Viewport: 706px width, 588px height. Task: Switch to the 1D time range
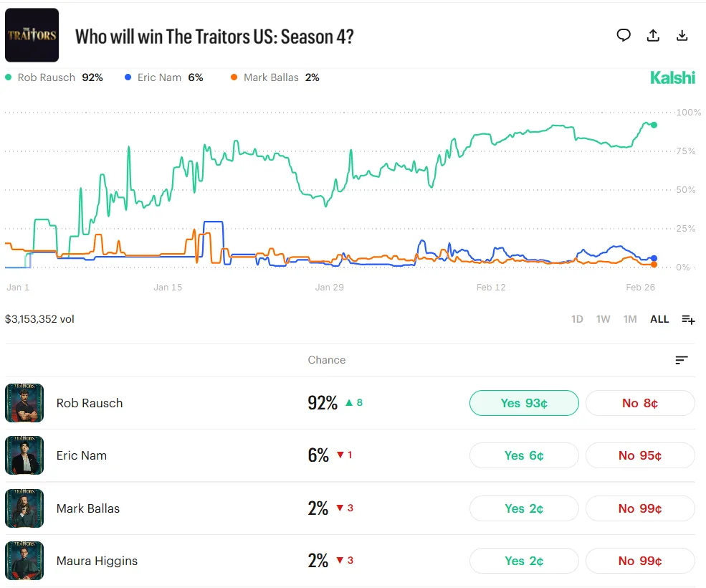click(577, 319)
